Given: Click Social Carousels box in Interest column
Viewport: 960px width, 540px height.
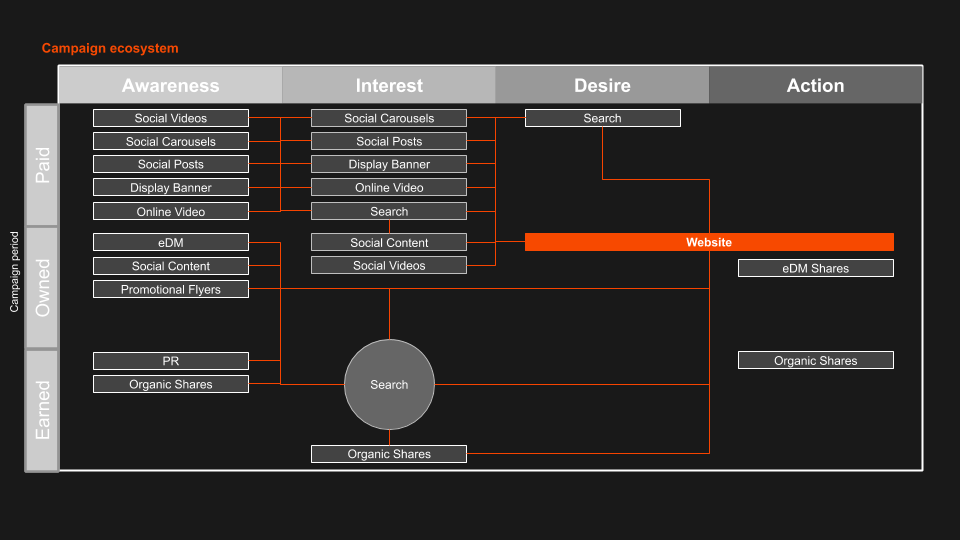Looking at the screenshot, I should point(389,118).
